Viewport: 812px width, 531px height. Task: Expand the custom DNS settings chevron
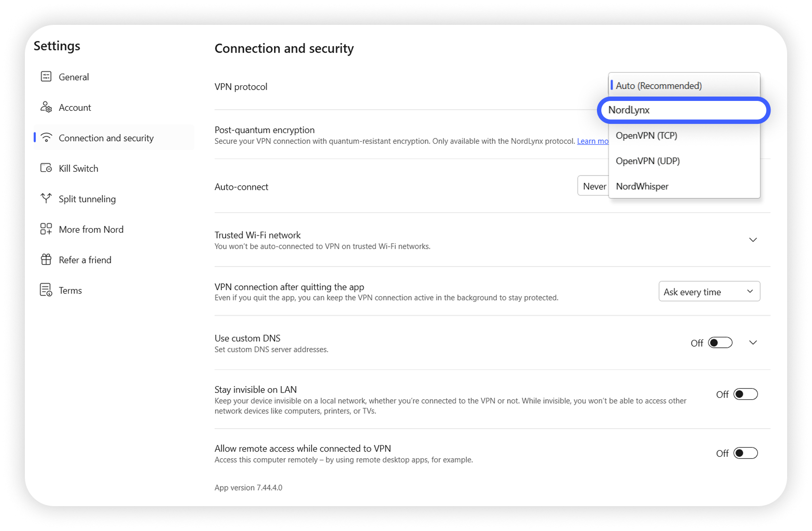(753, 342)
